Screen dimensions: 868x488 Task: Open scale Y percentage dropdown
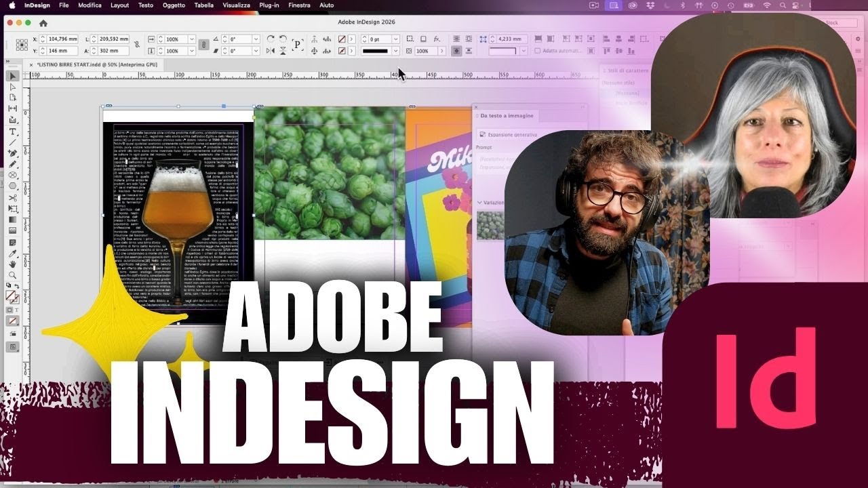tap(192, 51)
